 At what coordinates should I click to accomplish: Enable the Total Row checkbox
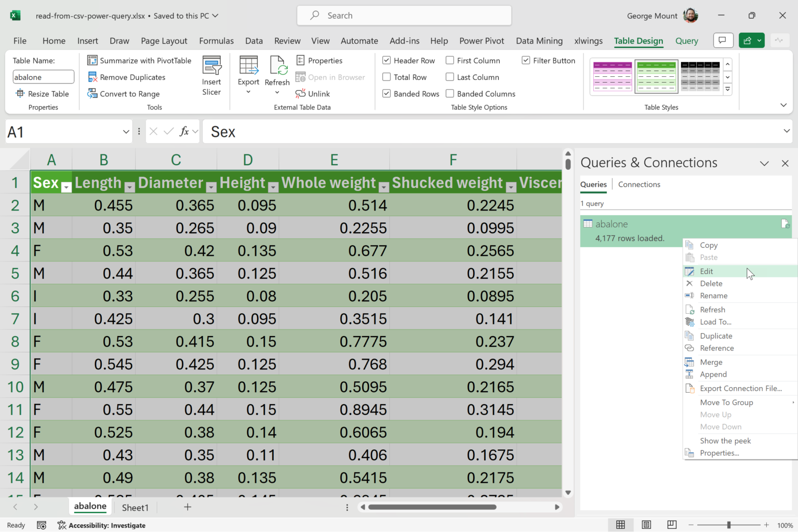[x=387, y=77]
